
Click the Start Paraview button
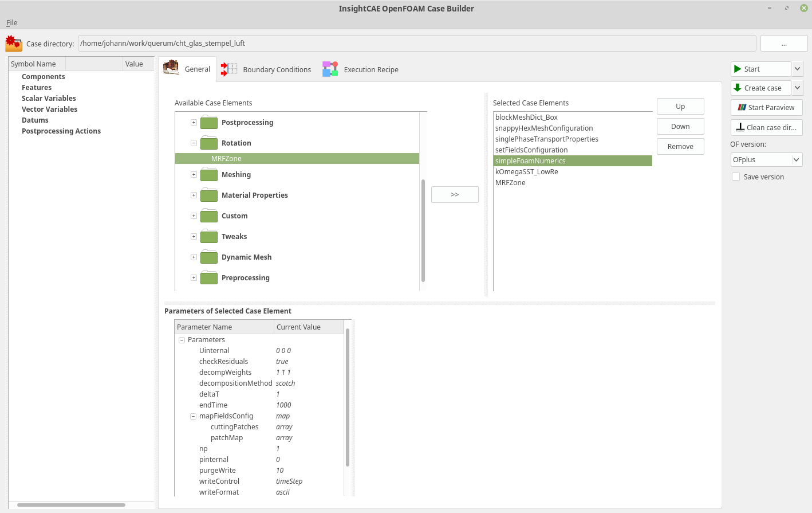pos(767,107)
